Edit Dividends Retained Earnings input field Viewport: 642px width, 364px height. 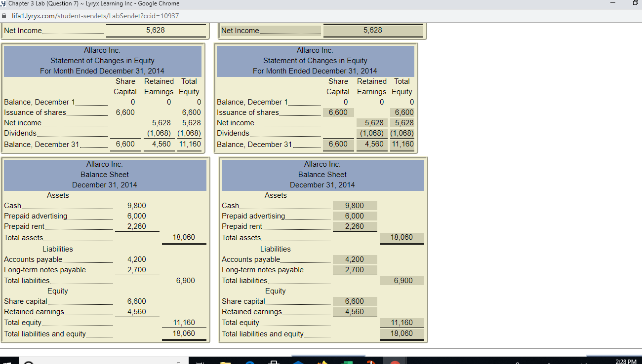372,133
